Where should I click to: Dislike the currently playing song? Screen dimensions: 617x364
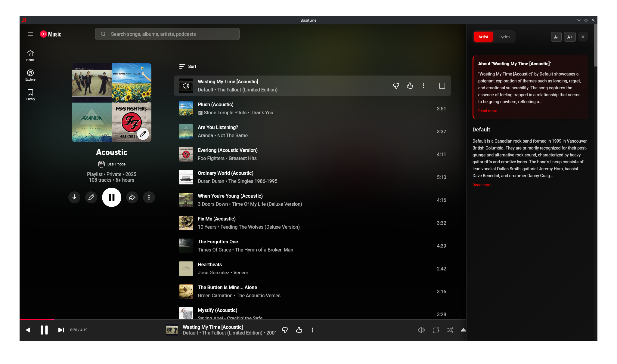285,330
